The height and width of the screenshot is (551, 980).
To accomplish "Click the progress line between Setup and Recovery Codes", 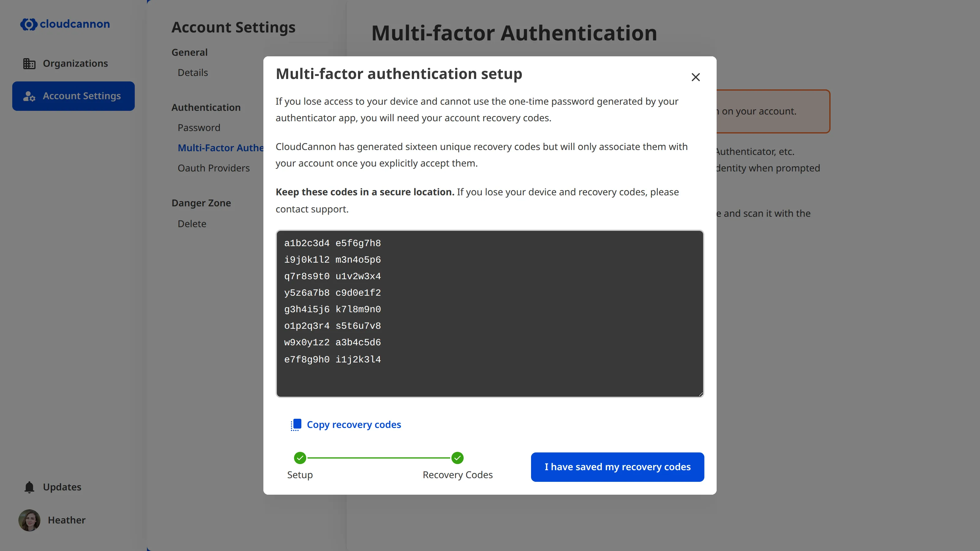I will point(379,458).
